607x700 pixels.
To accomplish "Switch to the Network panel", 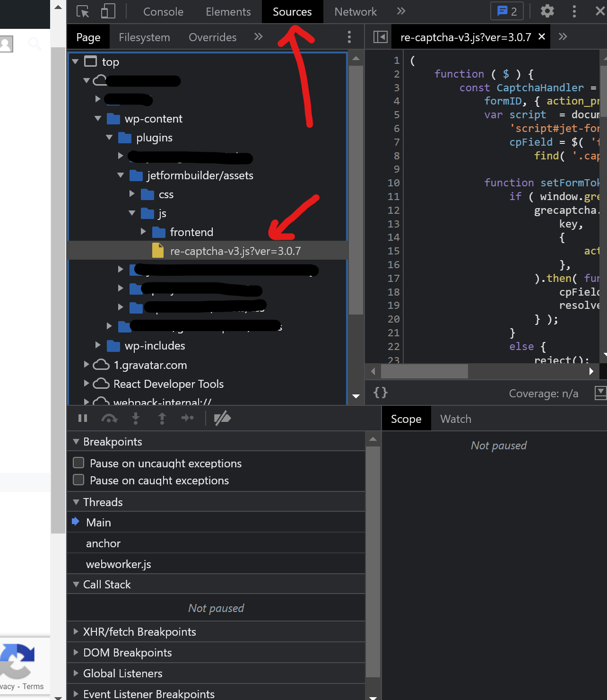I will pos(355,11).
